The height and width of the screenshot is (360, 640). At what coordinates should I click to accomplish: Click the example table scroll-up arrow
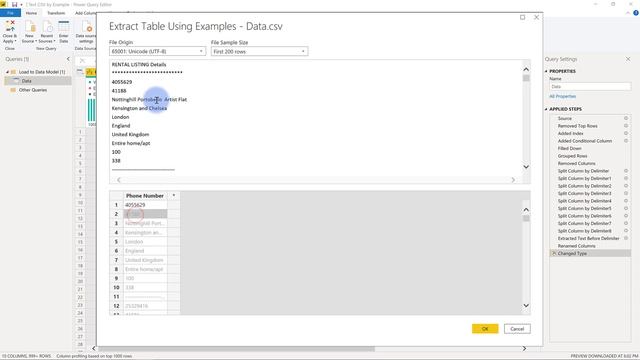[526, 209]
